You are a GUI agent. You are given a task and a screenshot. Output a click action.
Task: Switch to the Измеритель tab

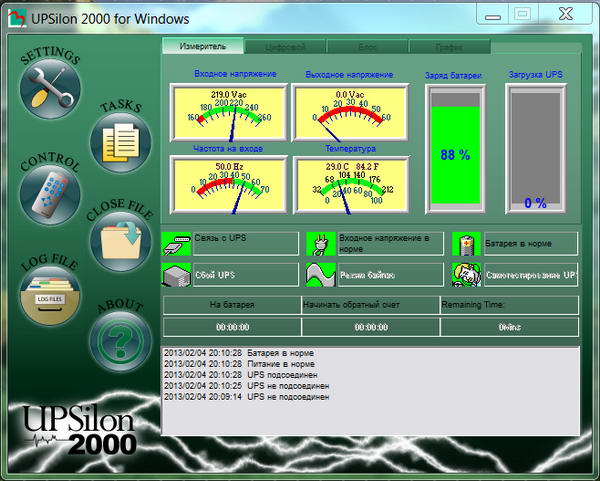pyautogui.click(x=203, y=46)
